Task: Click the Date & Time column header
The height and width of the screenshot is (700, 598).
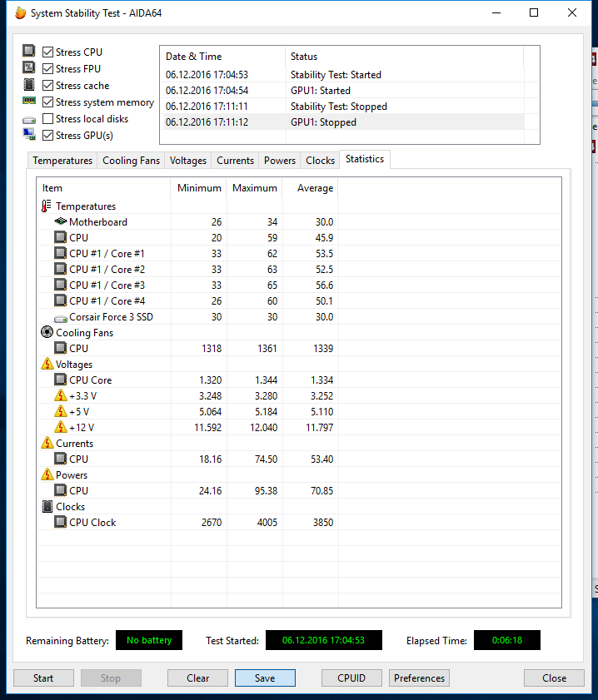Action: click(x=222, y=57)
